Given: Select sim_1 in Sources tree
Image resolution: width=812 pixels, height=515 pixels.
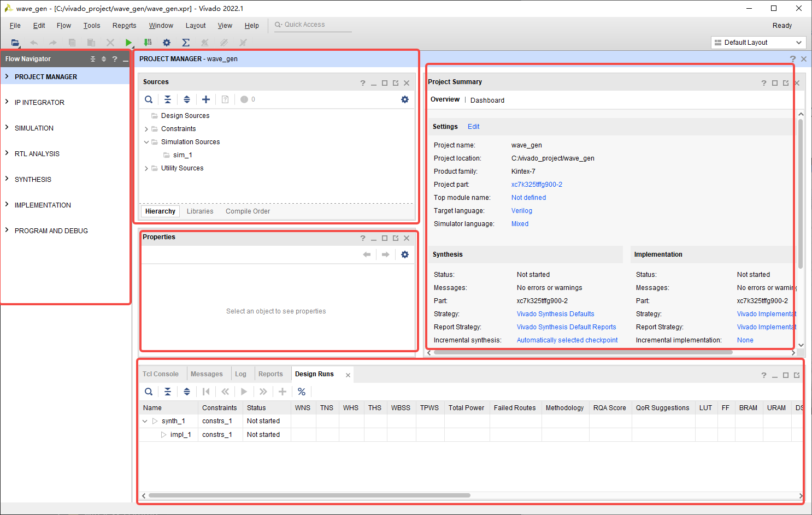Looking at the screenshot, I should [183, 155].
